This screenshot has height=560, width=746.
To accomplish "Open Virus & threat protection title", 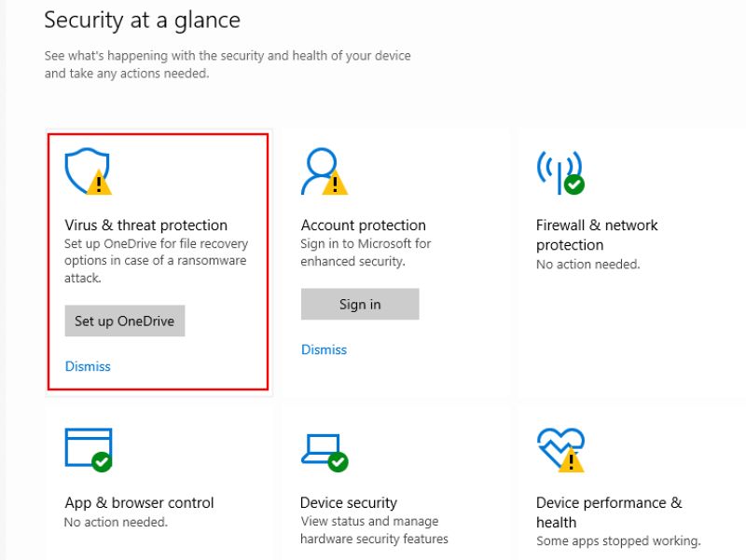I will click(x=146, y=225).
